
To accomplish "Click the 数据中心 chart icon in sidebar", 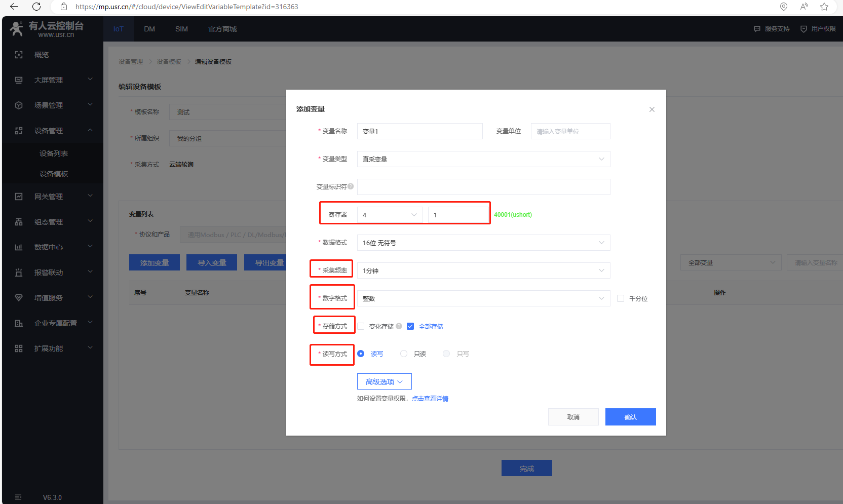I will pos(19,247).
